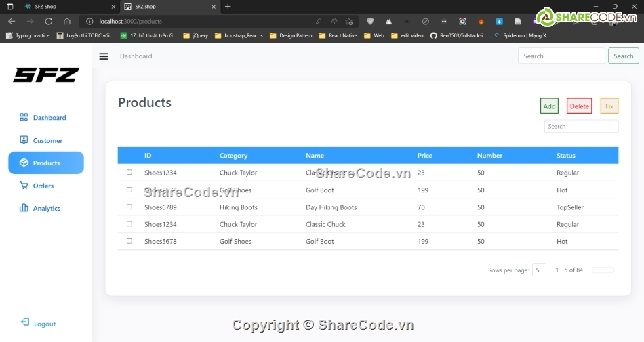Tick the Hiking Boots Shoes6789 row checkbox
Screen dimensions: 644x342
tap(129, 207)
